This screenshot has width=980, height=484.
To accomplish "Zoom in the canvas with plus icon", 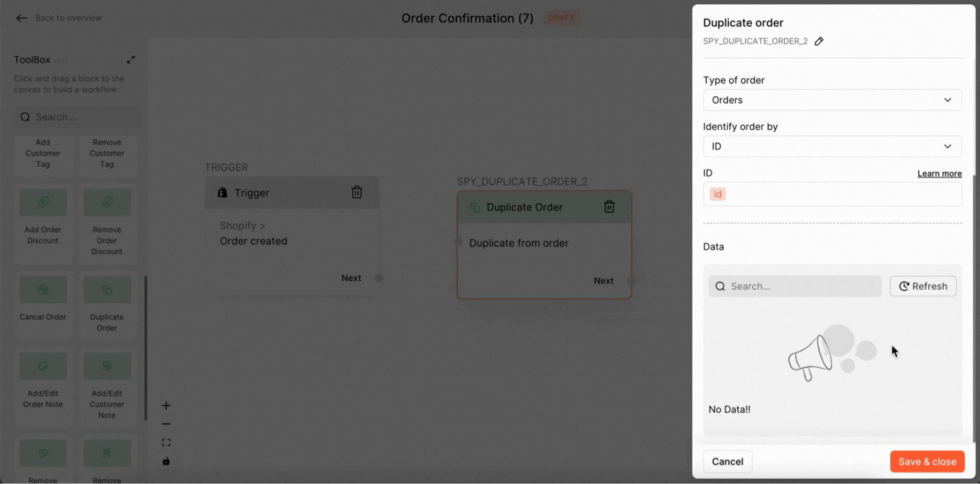I will 166,405.
